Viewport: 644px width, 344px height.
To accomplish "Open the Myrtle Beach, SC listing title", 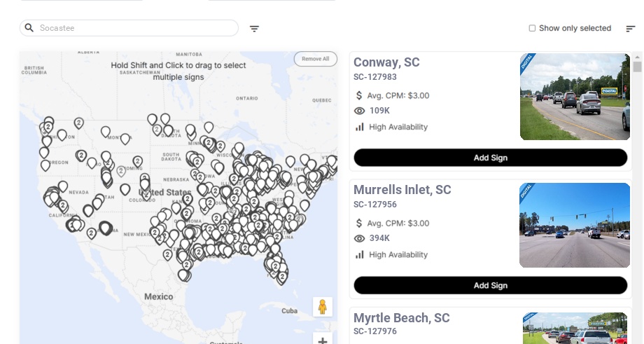I will (401, 318).
